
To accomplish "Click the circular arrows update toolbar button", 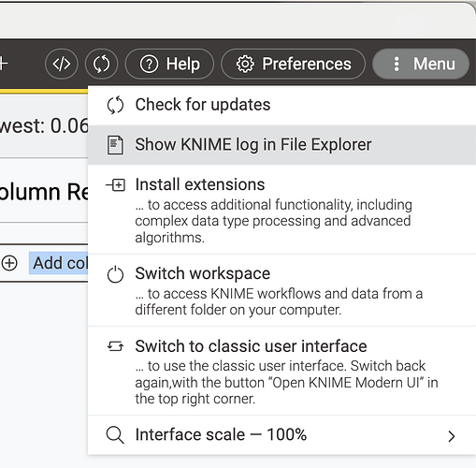I will pyautogui.click(x=101, y=64).
